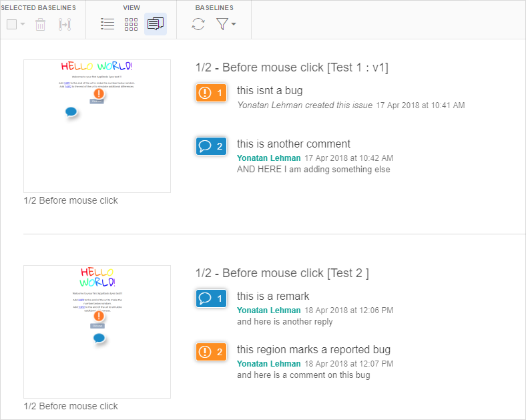This screenshot has height=420, width=526.
Task: Click the orange issue marker on first thumbnail
Action: (x=99, y=94)
